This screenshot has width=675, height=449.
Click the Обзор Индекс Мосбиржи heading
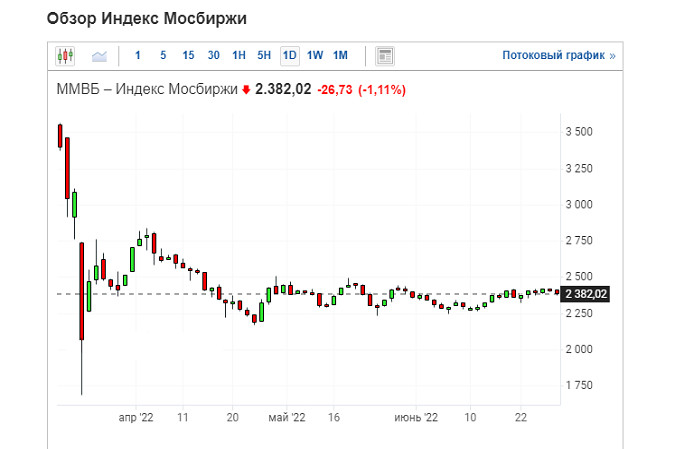(x=147, y=19)
